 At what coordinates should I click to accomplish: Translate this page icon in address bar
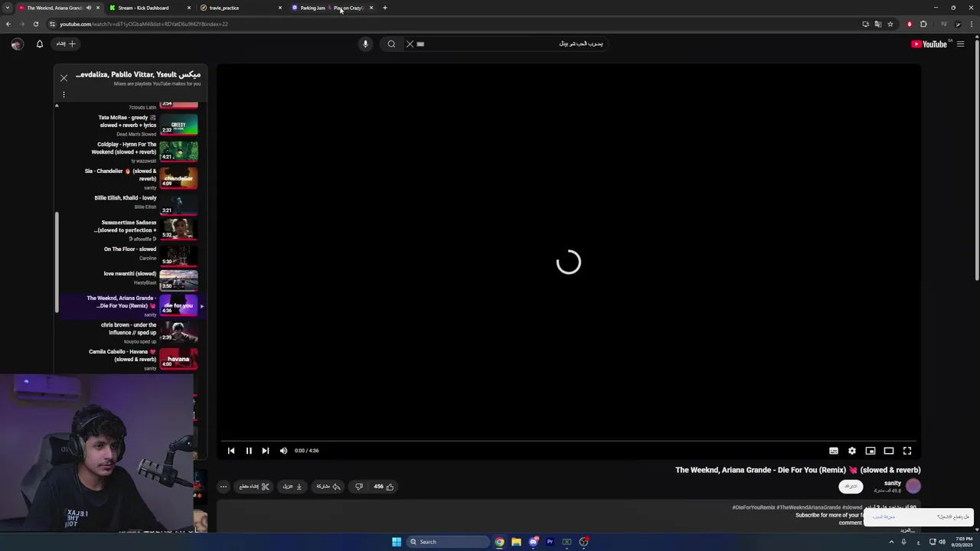point(878,24)
